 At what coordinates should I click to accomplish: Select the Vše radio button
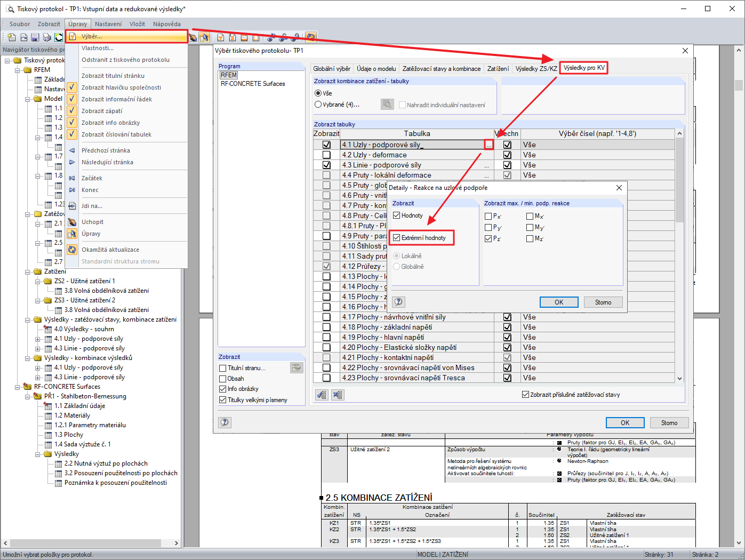coord(318,93)
